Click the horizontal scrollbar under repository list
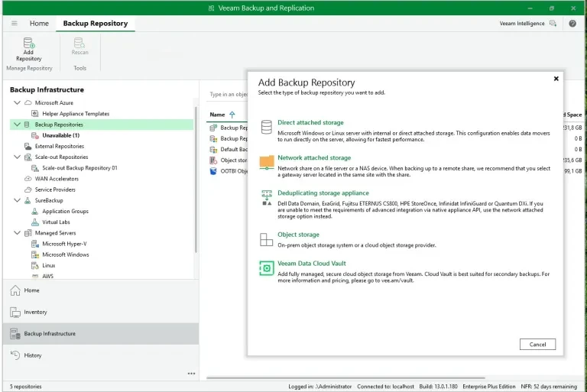This screenshot has width=587, height=392. (345, 377)
